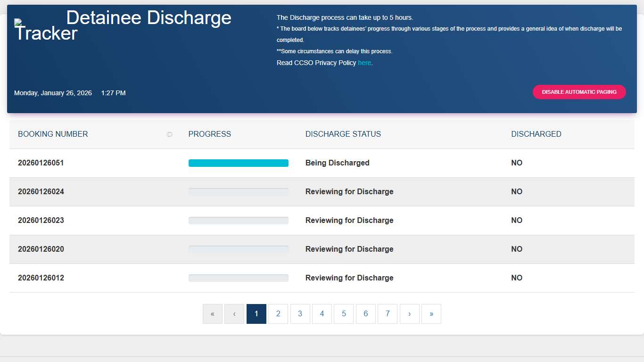Image resolution: width=644 pixels, height=362 pixels.
Task: Click the broken logo image above Tracker
Action: [17, 23]
